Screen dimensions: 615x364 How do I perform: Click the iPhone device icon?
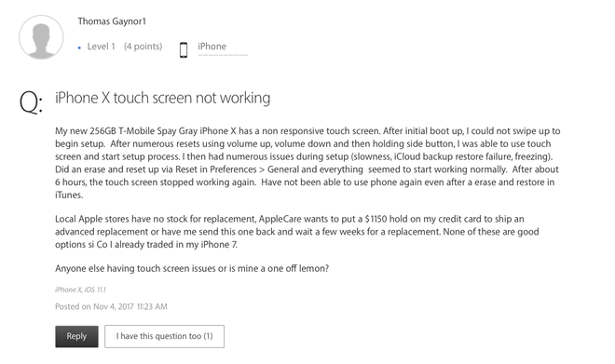pyautogui.click(x=184, y=49)
